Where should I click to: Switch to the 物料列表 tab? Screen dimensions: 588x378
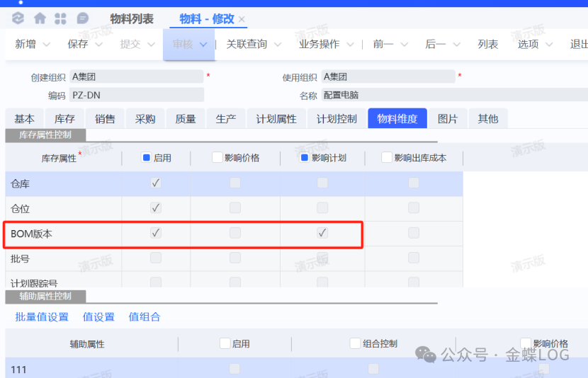132,19
